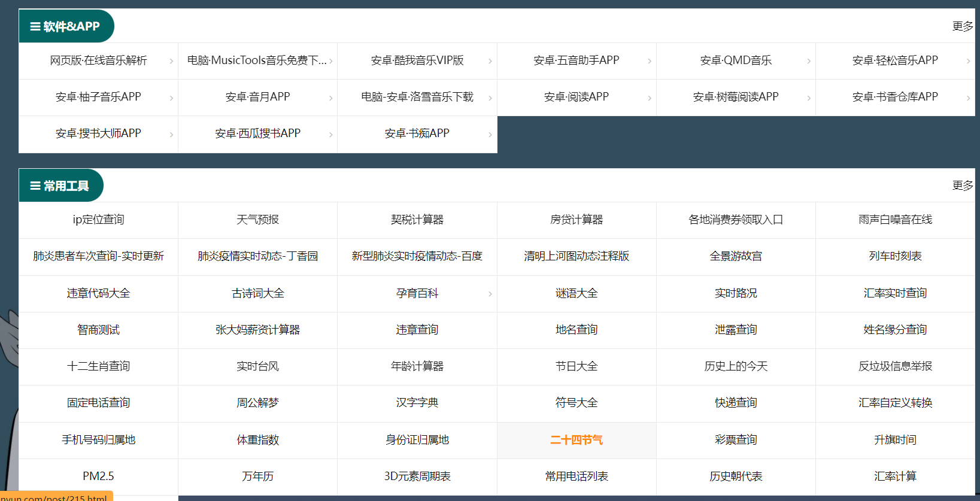Select 房贷计算器 tool
980x501 pixels.
coord(576,220)
